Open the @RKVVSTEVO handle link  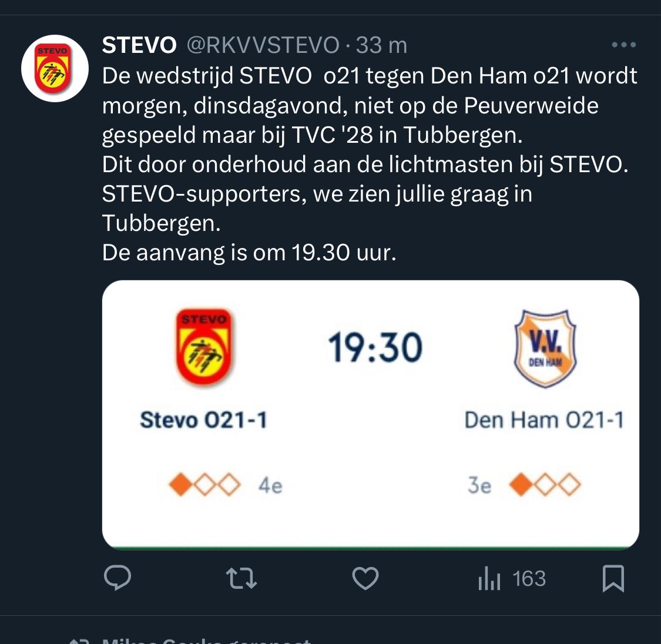tap(263, 45)
